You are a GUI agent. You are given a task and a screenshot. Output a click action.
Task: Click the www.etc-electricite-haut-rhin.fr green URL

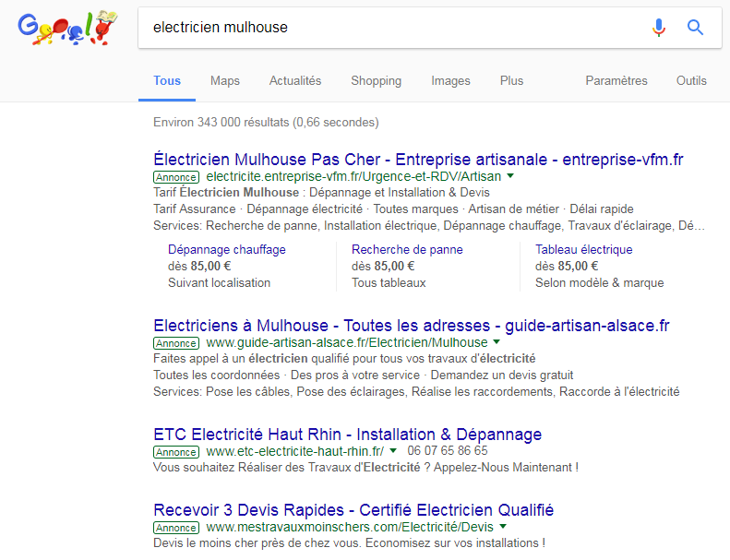click(295, 451)
